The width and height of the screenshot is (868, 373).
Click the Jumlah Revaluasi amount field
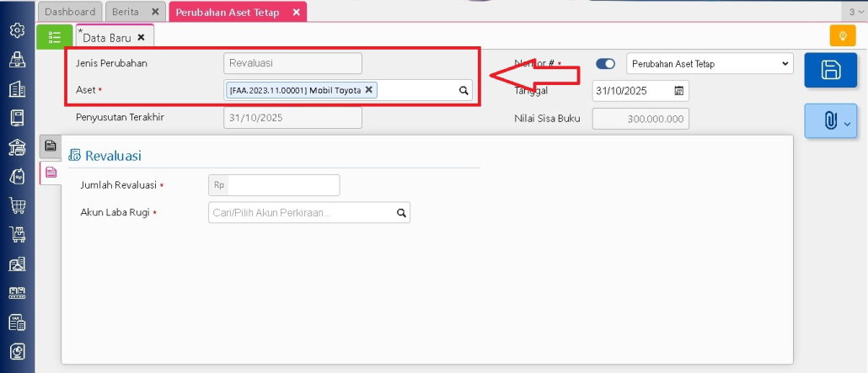click(x=283, y=185)
